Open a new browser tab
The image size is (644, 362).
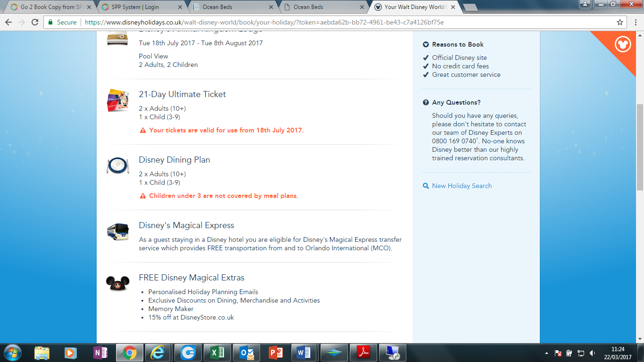pos(470,7)
